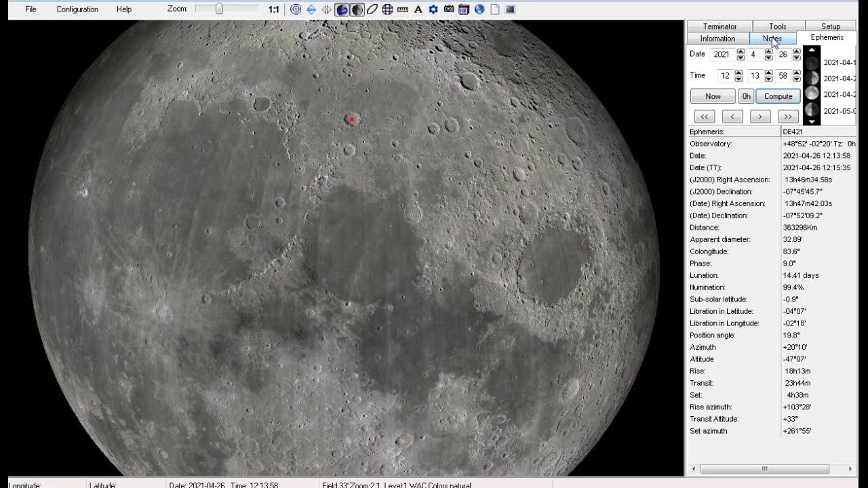Click the Now button
Image resolution: width=868 pixels, height=488 pixels.
coord(713,96)
